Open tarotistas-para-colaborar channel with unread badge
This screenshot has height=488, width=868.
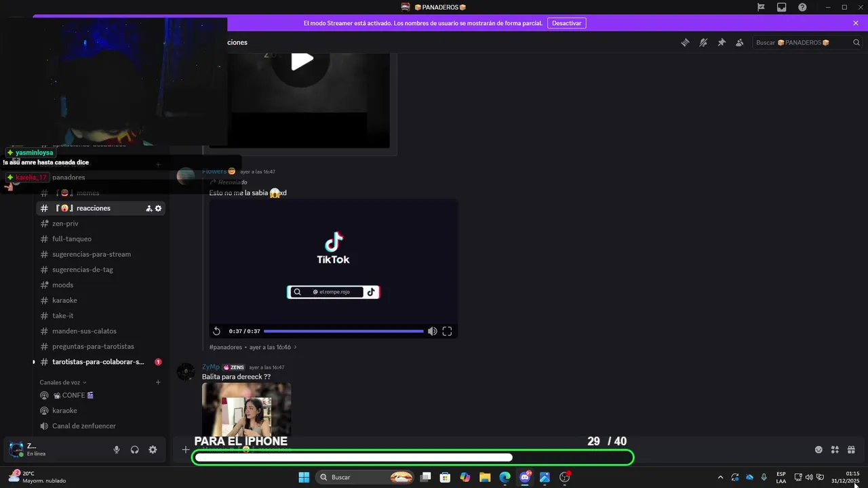[100, 362]
